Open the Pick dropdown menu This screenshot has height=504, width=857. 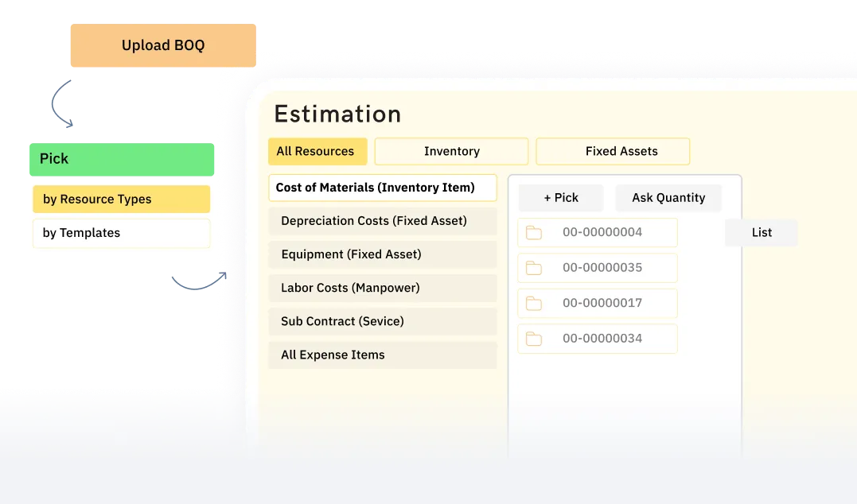point(121,158)
